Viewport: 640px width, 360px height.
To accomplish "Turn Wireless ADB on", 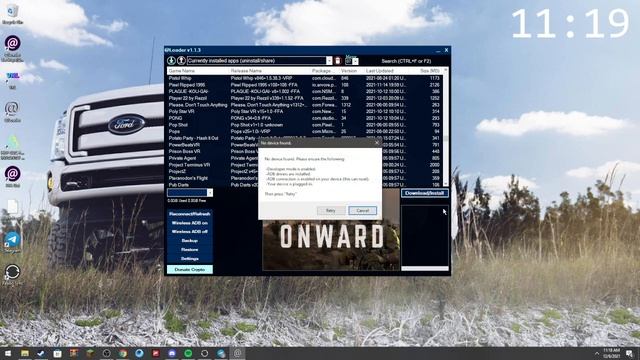I will [190, 223].
